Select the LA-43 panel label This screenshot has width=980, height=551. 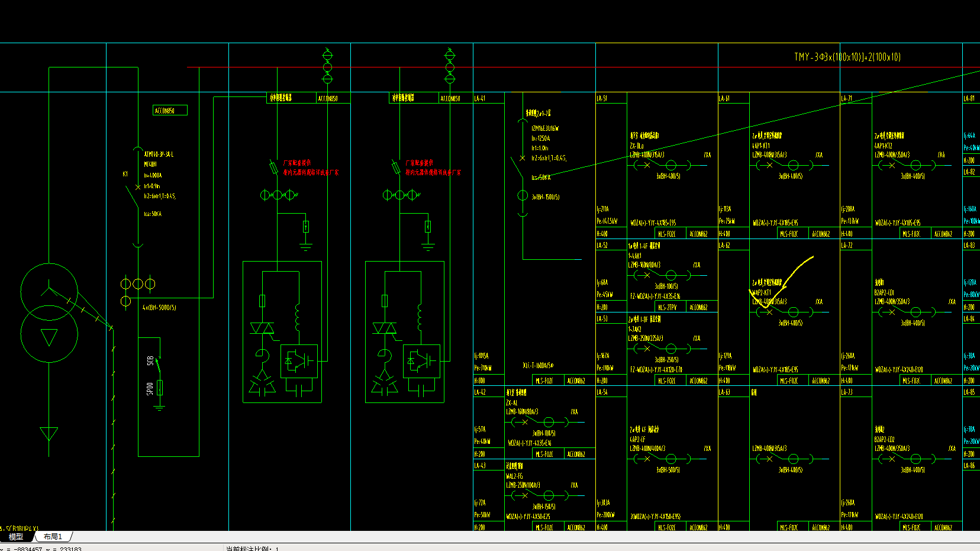479,465
